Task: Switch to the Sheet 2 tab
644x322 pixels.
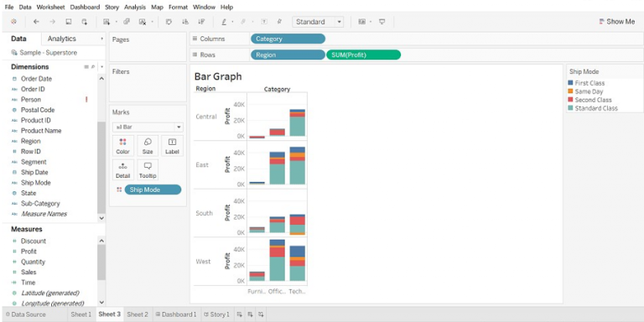Action: 138,314
